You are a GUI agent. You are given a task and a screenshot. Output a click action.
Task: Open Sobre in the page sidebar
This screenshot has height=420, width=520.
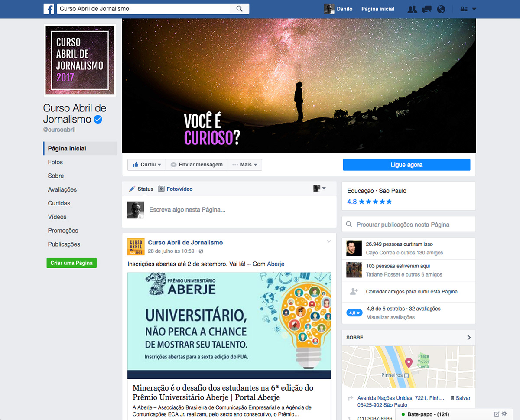point(56,176)
